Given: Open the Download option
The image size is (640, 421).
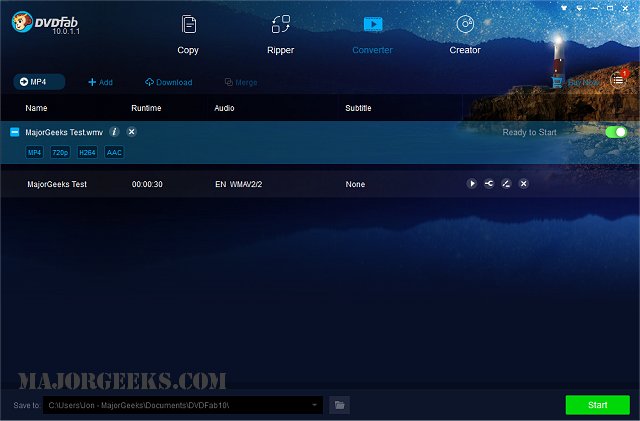Looking at the screenshot, I should tap(169, 82).
